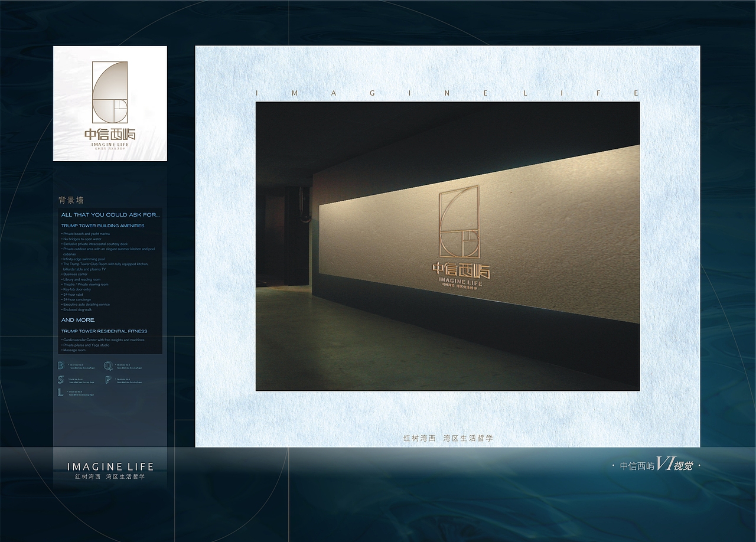Click "TRUMP TOWER RESIDENTIAL FITNESS" heading
Screen dimensions: 756x542
pos(105,331)
